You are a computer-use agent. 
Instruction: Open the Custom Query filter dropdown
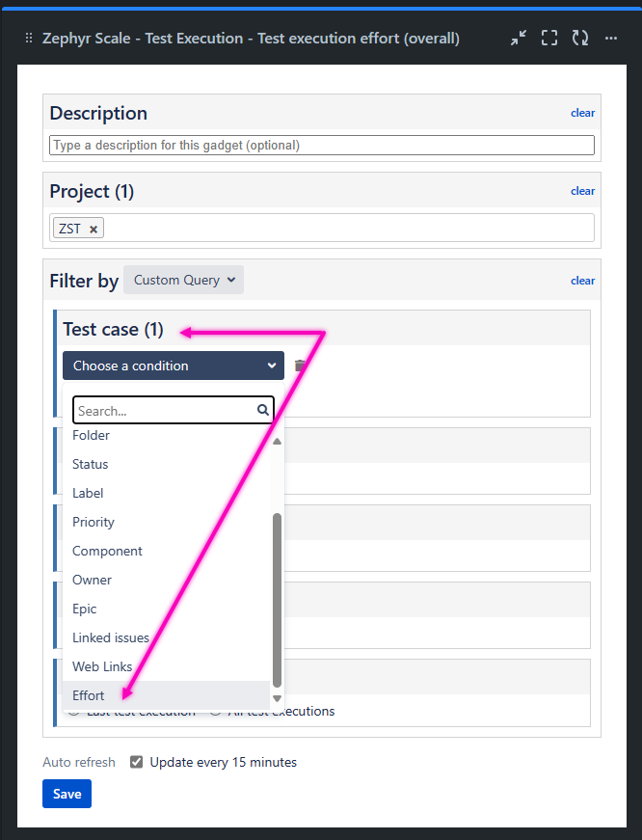pyautogui.click(x=183, y=280)
